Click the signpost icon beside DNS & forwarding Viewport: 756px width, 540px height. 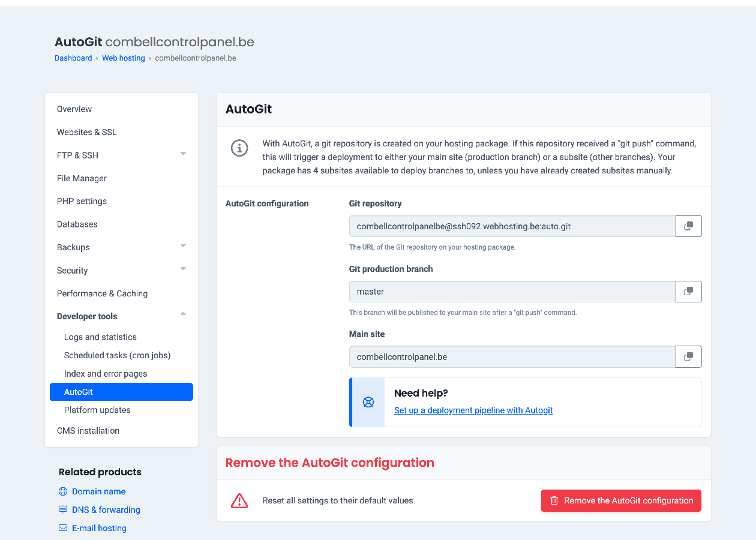click(x=63, y=510)
